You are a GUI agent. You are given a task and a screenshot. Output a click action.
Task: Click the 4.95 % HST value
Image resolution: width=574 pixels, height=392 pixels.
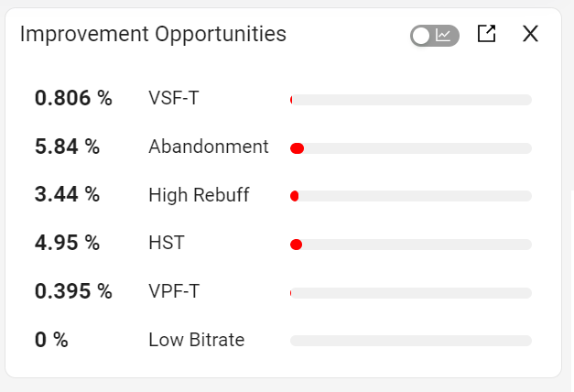click(x=67, y=244)
